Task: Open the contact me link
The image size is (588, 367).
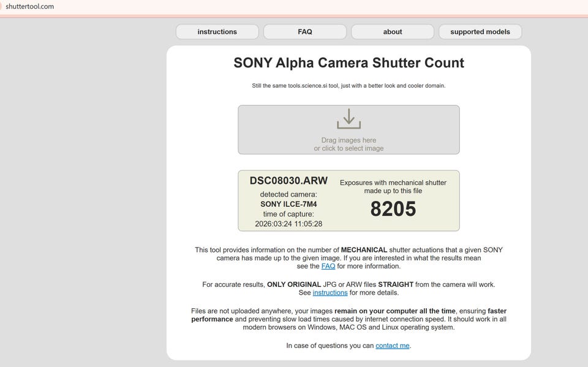Action: (x=392, y=346)
